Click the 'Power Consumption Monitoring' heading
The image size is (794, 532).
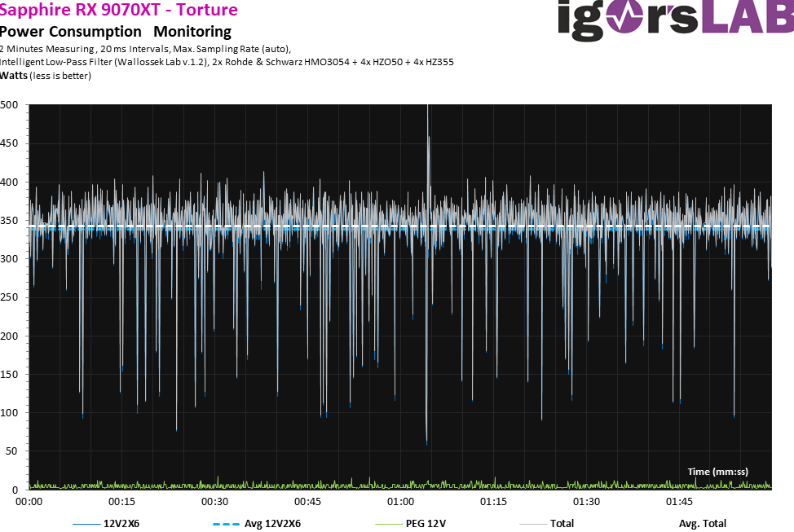pos(116,32)
